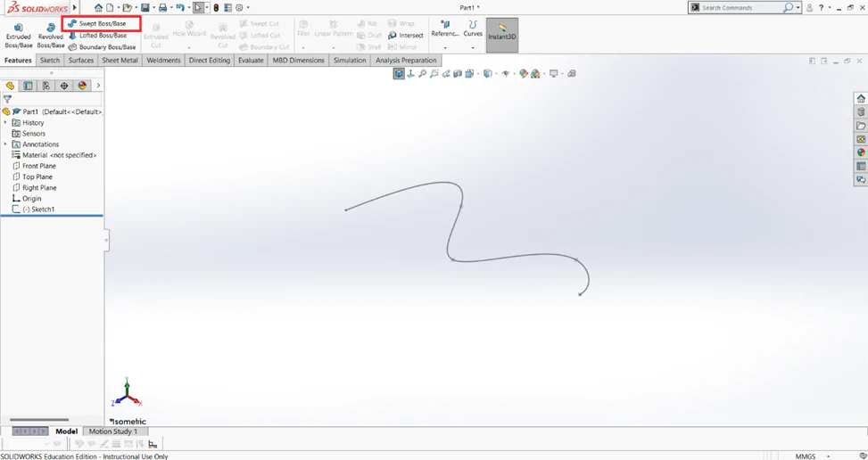868x460 pixels.
Task: Open the Sheet Metal tab
Action: coord(120,61)
